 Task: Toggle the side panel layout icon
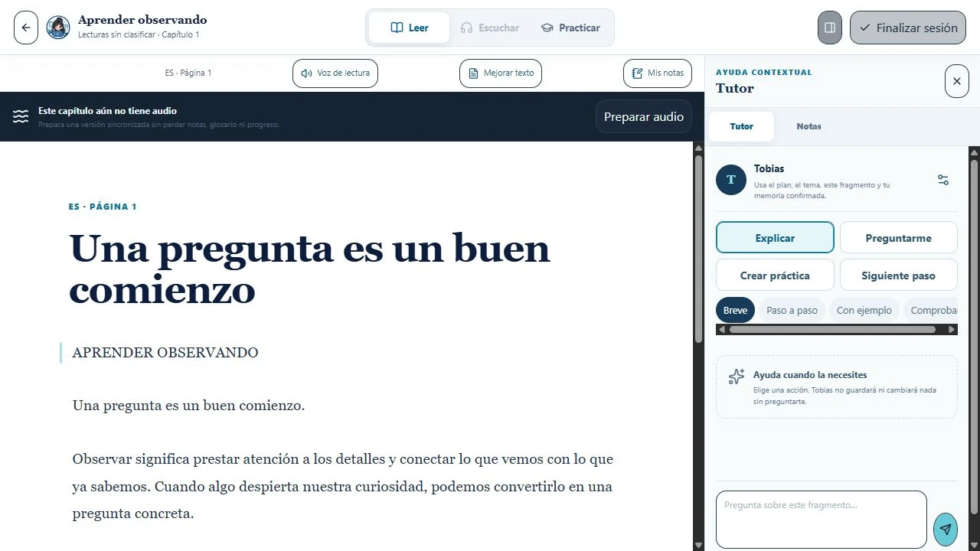coord(830,28)
